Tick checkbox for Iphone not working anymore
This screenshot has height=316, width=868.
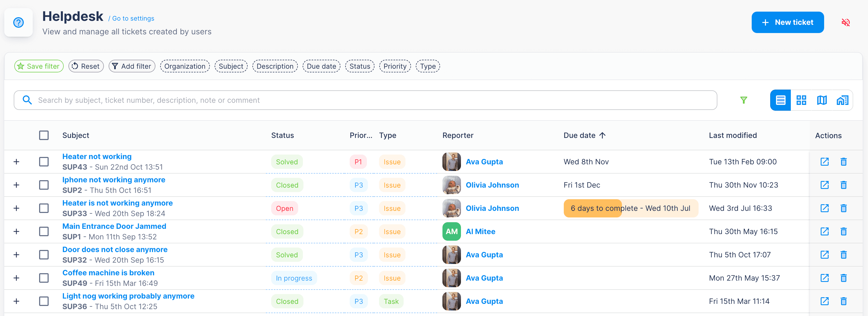point(44,185)
